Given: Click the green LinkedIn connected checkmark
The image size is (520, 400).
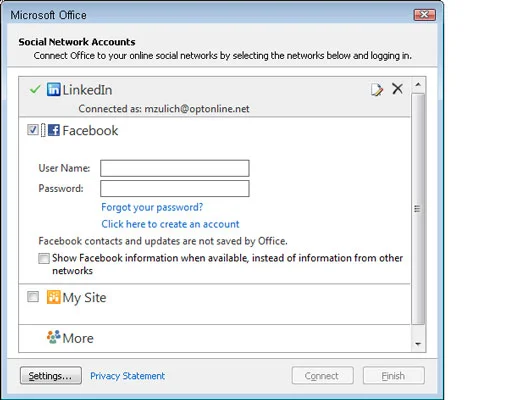Looking at the screenshot, I should pyautogui.click(x=35, y=89).
